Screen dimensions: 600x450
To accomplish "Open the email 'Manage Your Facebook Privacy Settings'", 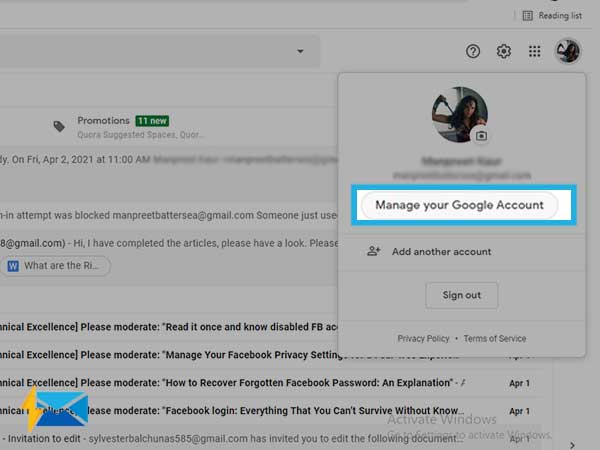I will [168, 355].
